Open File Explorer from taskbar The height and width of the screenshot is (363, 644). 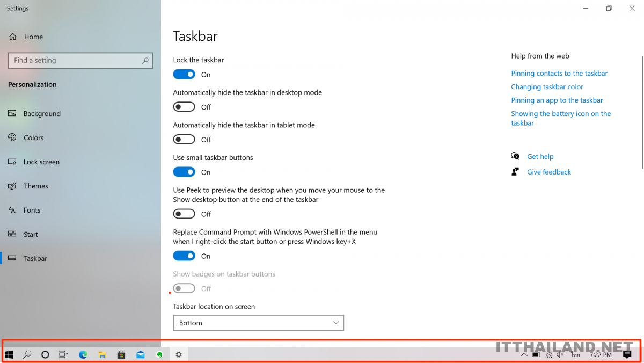coord(102,354)
